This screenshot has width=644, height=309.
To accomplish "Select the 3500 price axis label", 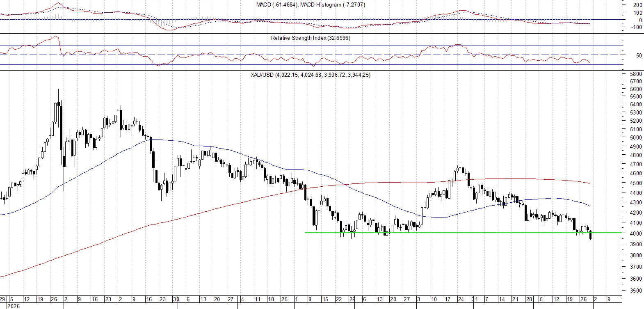I will point(636,291).
